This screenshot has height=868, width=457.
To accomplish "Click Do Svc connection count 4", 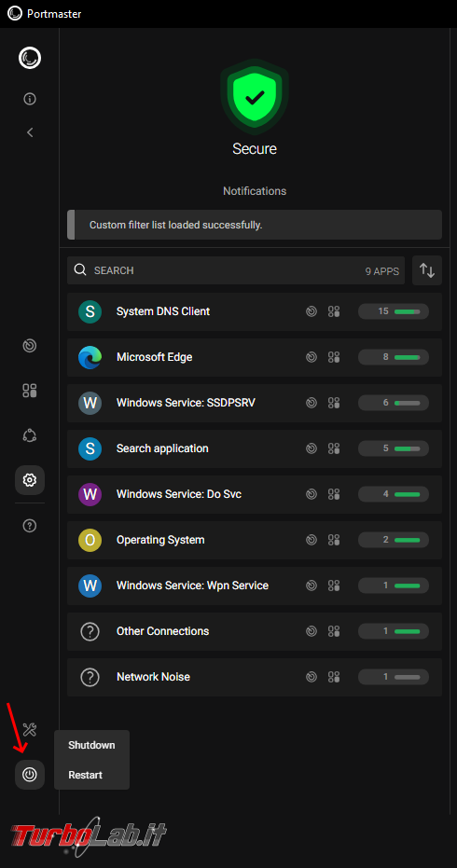I will [x=394, y=494].
